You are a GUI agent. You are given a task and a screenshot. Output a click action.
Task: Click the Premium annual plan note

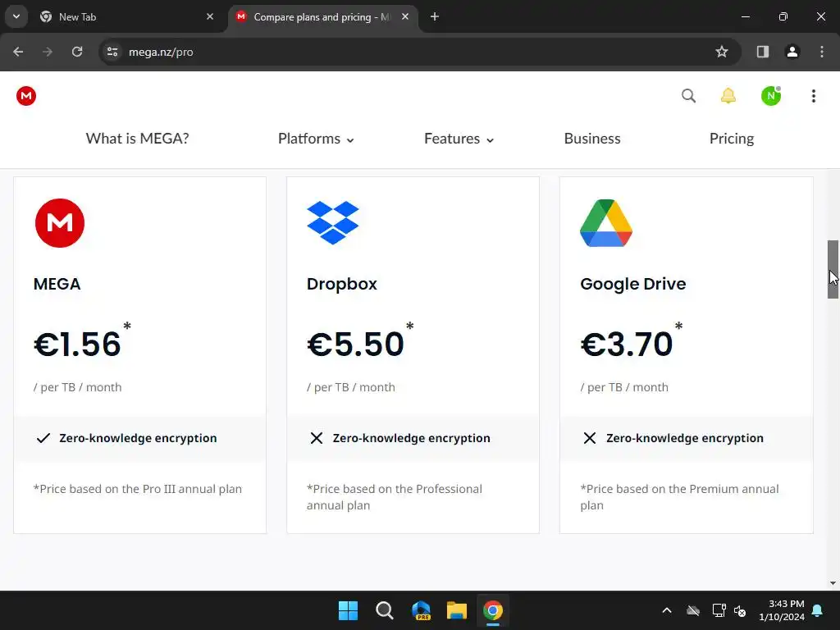679,497
